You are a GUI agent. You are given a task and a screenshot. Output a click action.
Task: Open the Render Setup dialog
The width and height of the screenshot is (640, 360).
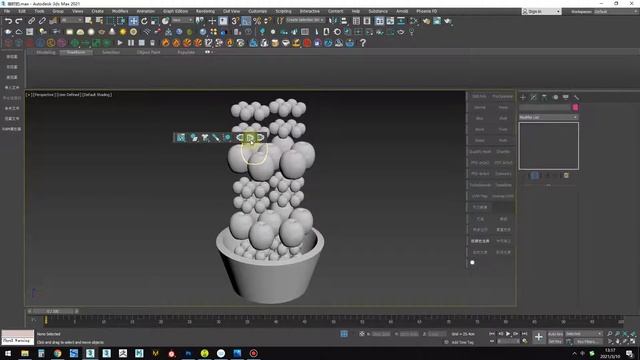[426, 20]
